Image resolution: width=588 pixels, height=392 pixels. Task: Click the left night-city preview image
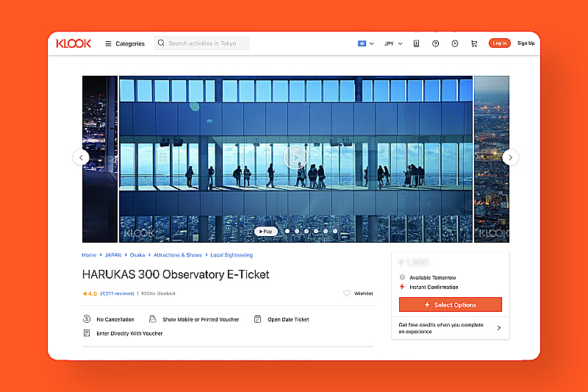click(x=100, y=159)
